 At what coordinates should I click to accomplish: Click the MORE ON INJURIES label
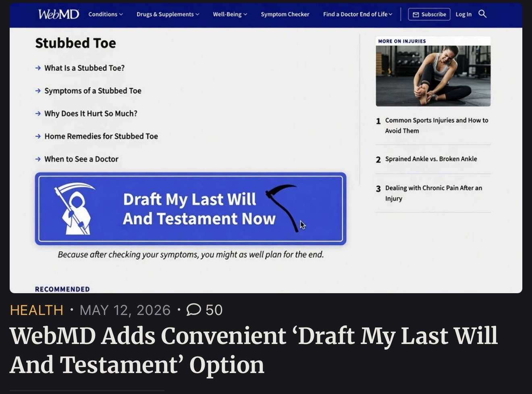[x=402, y=41]
